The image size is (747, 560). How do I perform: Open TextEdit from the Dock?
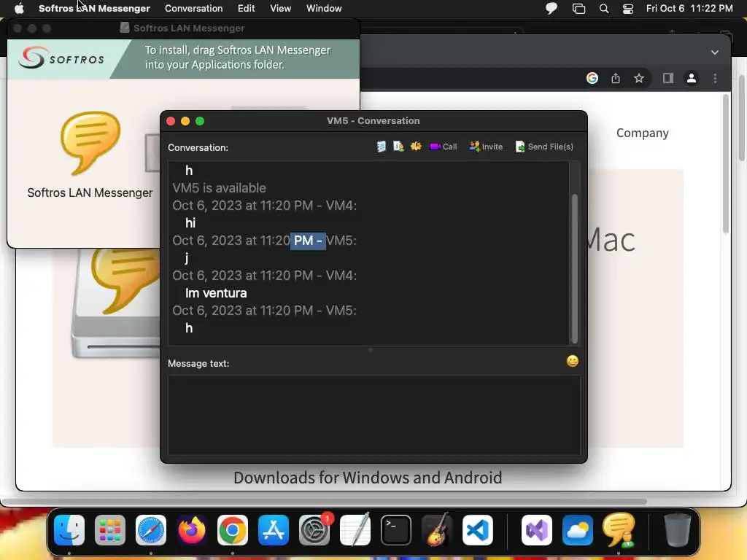[355, 530]
